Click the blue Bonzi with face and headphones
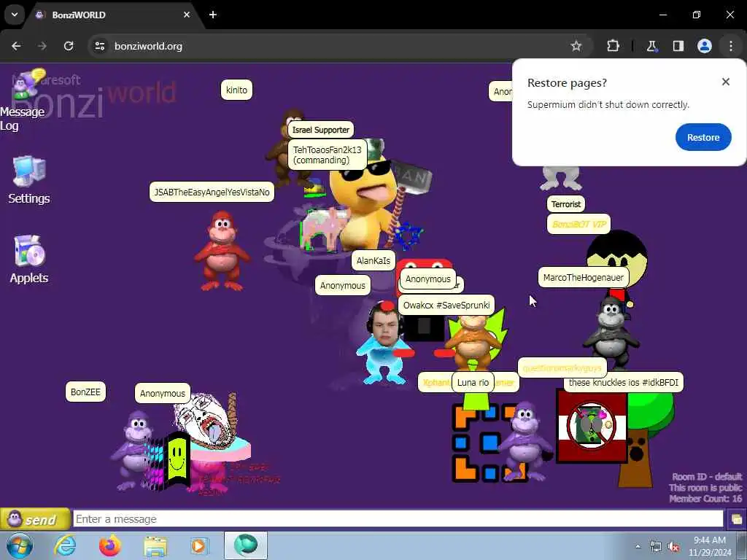The width and height of the screenshot is (747, 560). click(385, 343)
